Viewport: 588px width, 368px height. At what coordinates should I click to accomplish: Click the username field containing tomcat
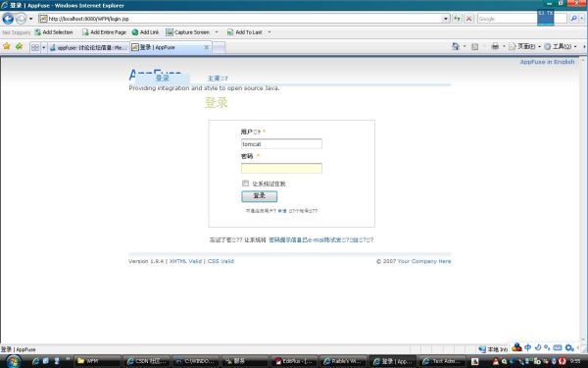coord(281,144)
